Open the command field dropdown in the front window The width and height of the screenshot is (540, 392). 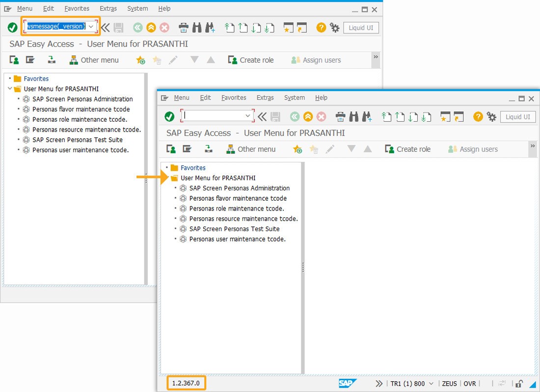click(247, 116)
